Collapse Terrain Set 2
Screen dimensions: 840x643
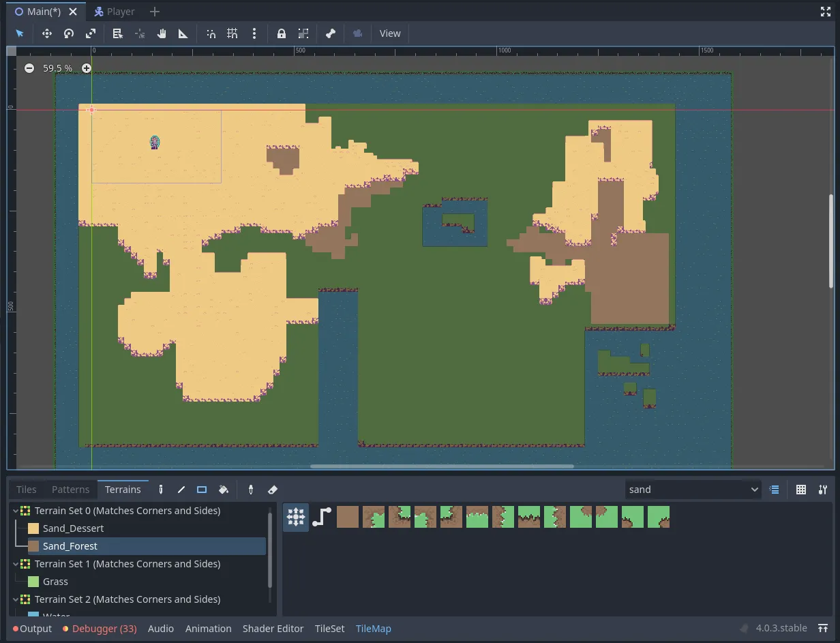click(x=16, y=599)
